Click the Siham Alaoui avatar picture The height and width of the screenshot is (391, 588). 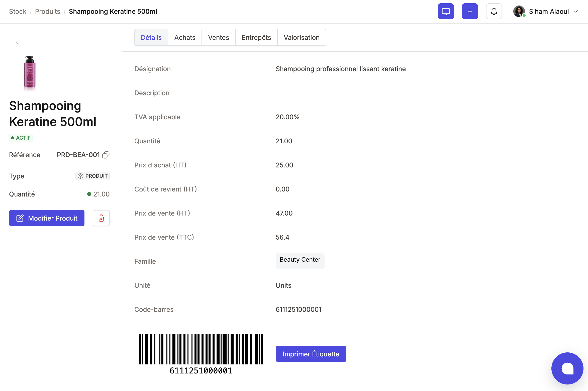(x=519, y=11)
